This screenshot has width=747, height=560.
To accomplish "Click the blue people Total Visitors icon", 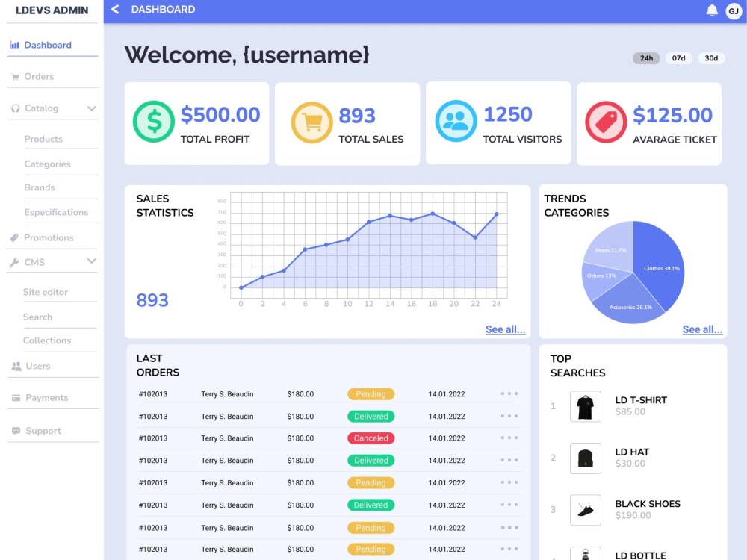I will pos(456,121).
